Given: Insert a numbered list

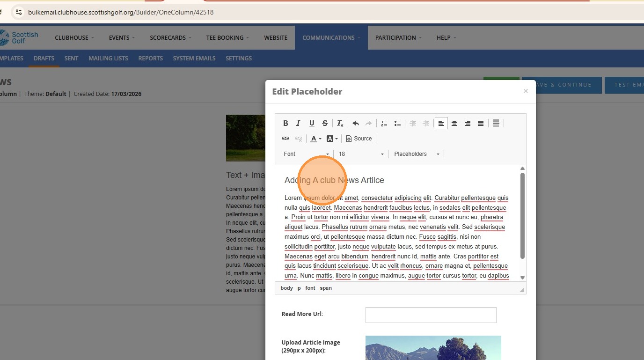Looking at the screenshot, I should pyautogui.click(x=384, y=124).
